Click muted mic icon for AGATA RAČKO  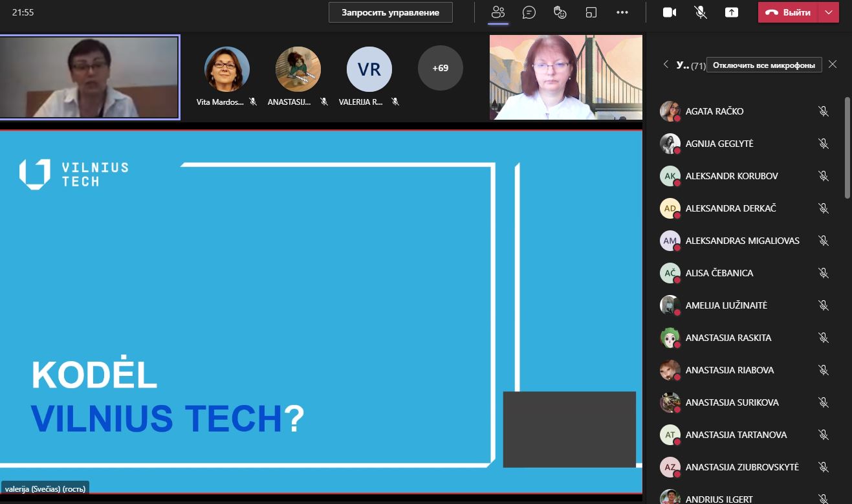click(824, 111)
